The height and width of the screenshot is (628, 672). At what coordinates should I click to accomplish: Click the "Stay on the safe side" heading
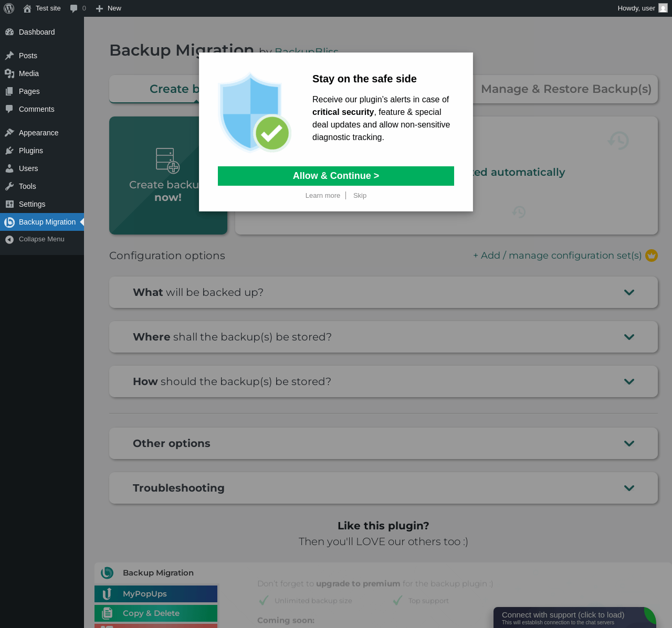[x=364, y=79]
